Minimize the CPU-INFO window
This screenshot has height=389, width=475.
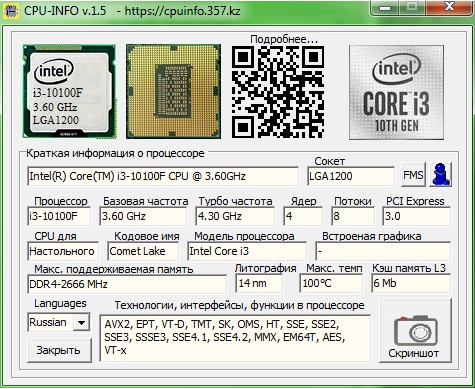(385, 7)
